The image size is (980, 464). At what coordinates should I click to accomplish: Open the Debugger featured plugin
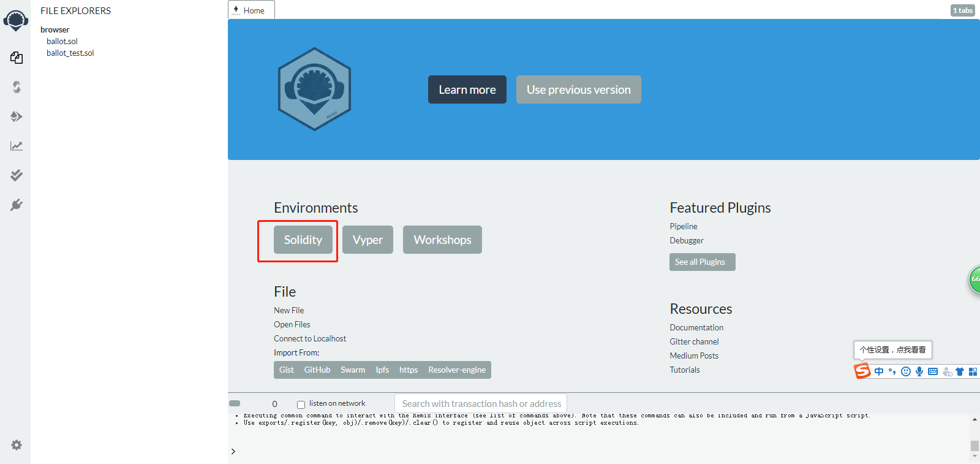coord(687,240)
